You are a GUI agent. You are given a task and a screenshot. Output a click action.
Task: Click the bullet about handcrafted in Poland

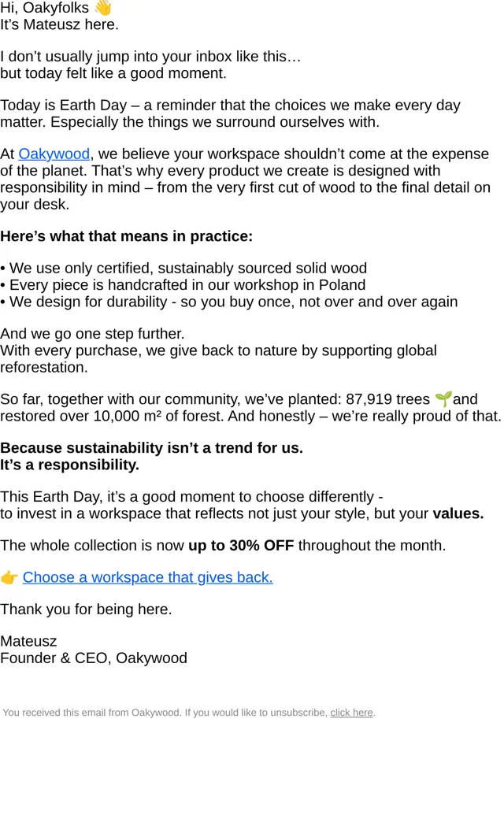(x=183, y=284)
